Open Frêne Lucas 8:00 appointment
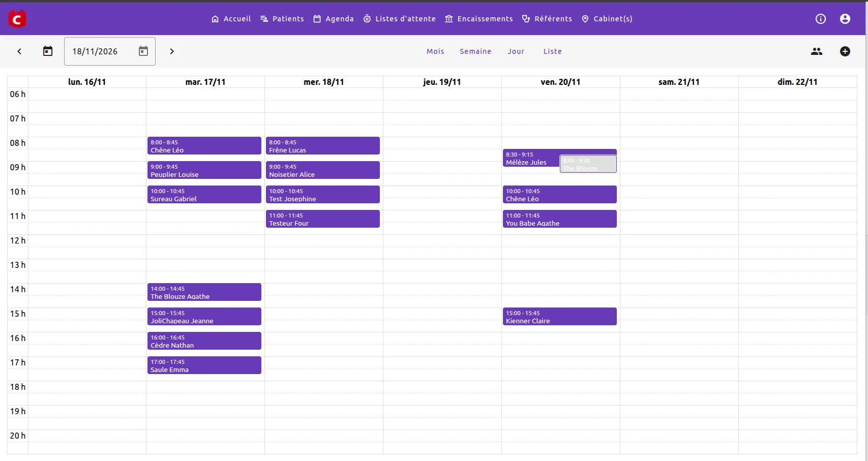 [x=323, y=146]
